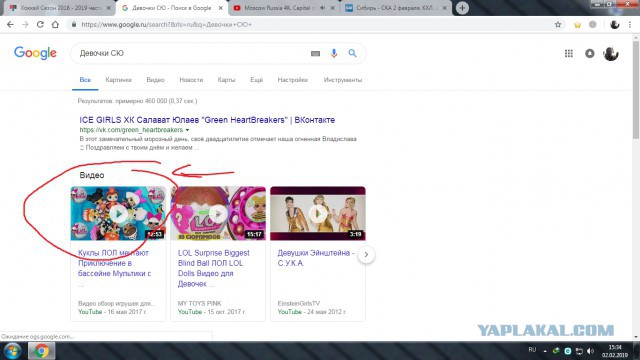Open Google notifications bell icon
Screen dimensions: 640x360
pos(590,53)
